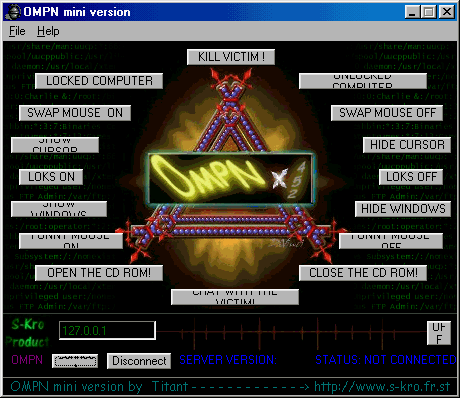460x398 pixels.
Task: Enable LOKS ON
Action: click(x=51, y=177)
